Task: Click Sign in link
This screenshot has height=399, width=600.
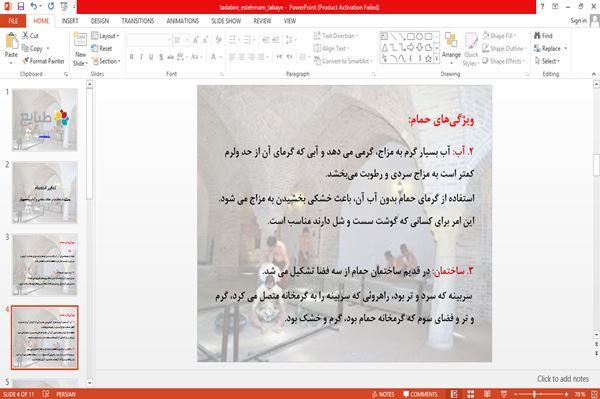Action: point(578,21)
